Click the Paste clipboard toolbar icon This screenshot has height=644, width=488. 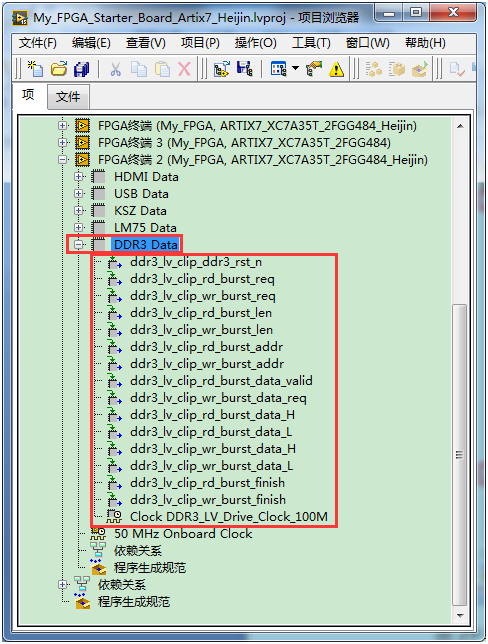tap(162, 69)
